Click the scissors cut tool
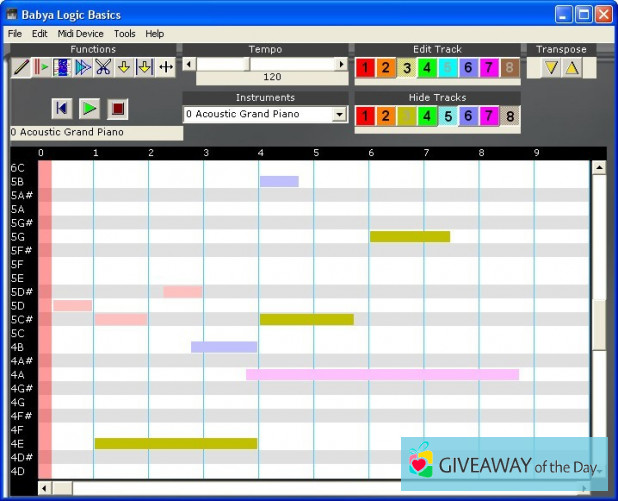The width and height of the screenshot is (618, 501). (103, 67)
